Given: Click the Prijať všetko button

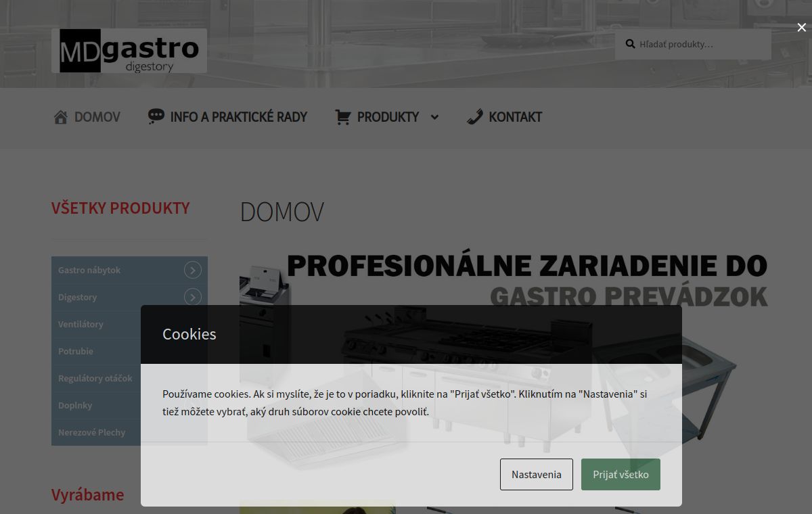Looking at the screenshot, I should point(621,474).
